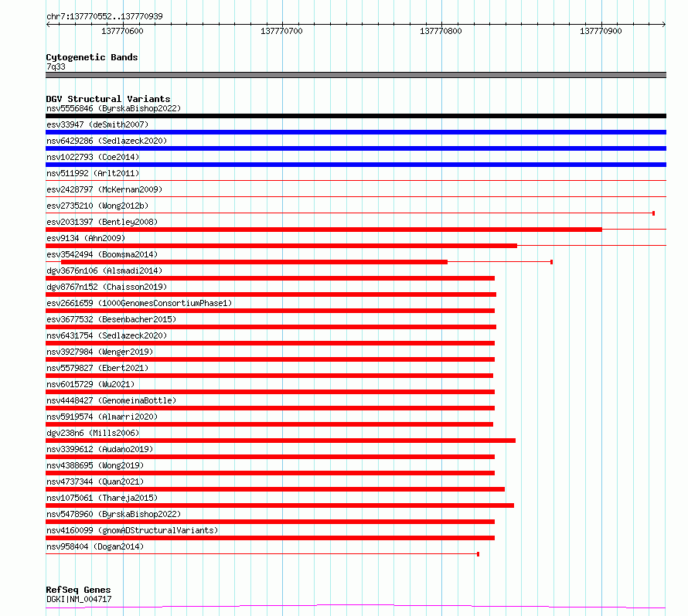Click the end marker of the esv2735210 line
Viewport: 688px width, 616px height.
[654, 213]
